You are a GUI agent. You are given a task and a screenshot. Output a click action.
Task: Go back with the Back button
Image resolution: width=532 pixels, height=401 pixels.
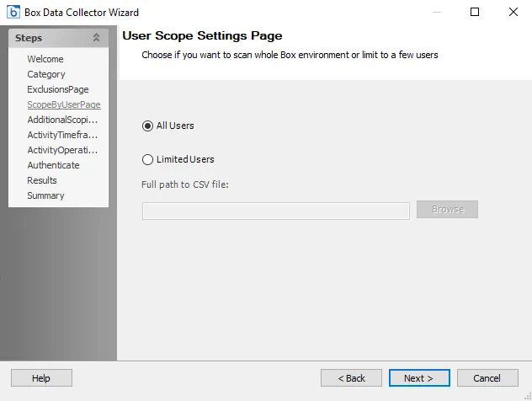pos(351,378)
